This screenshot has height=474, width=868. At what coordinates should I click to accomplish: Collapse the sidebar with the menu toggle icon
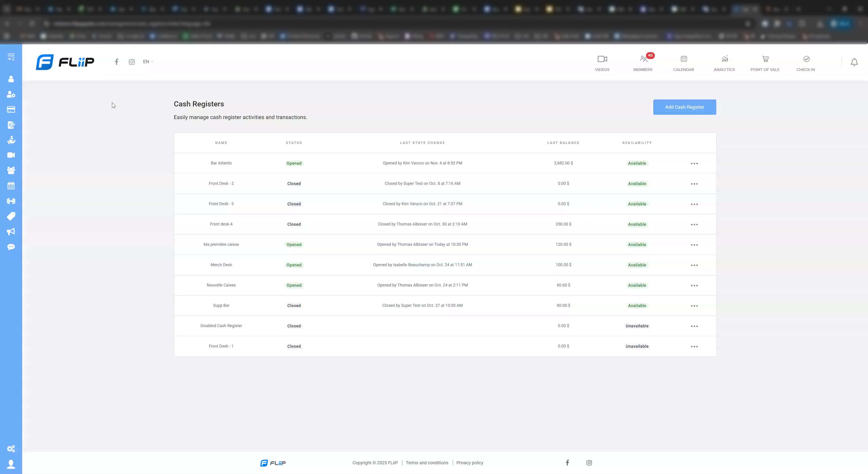[11, 57]
